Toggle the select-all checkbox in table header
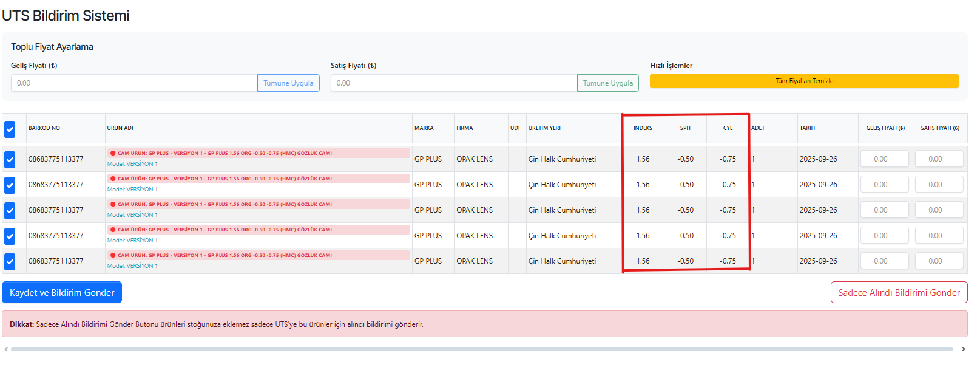The width and height of the screenshot is (980, 387). [10, 129]
